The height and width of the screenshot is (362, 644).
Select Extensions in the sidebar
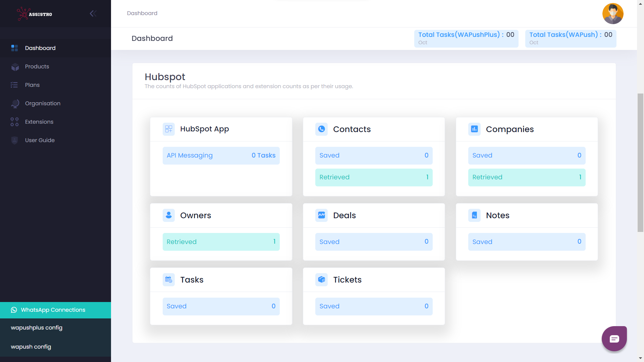click(x=39, y=122)
